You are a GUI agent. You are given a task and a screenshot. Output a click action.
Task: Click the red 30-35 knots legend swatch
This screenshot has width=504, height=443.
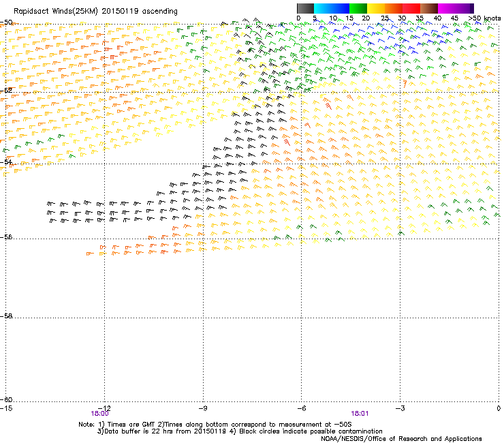[x=411, y=8]
